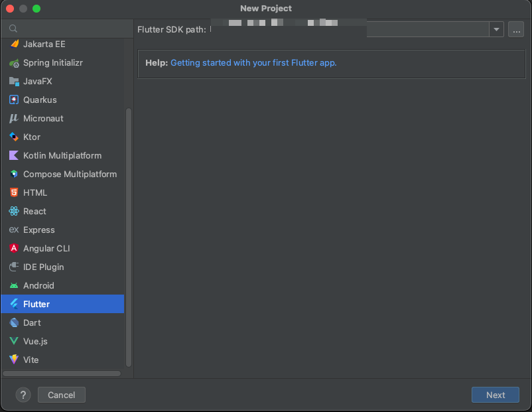The width and height of the screenshot is (532, 412).
Task: Click the generator list vertical scrollbar
Action: 129,238
